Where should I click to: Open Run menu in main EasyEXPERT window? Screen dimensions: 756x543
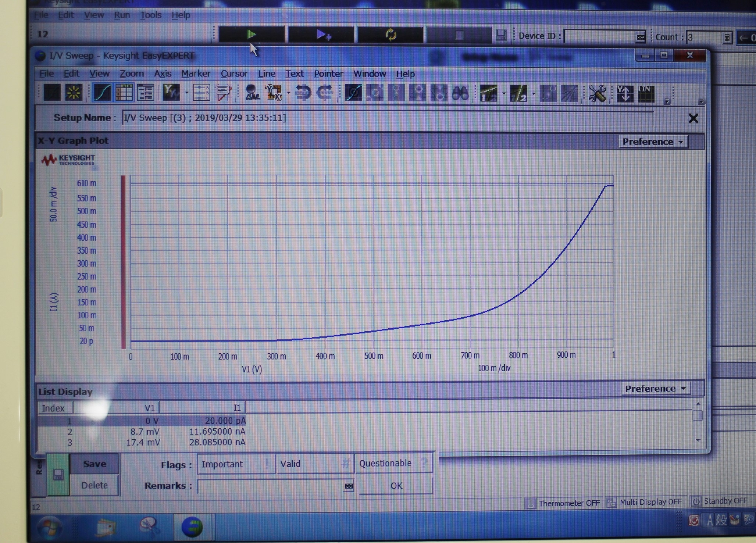click(x=122, y=15)
